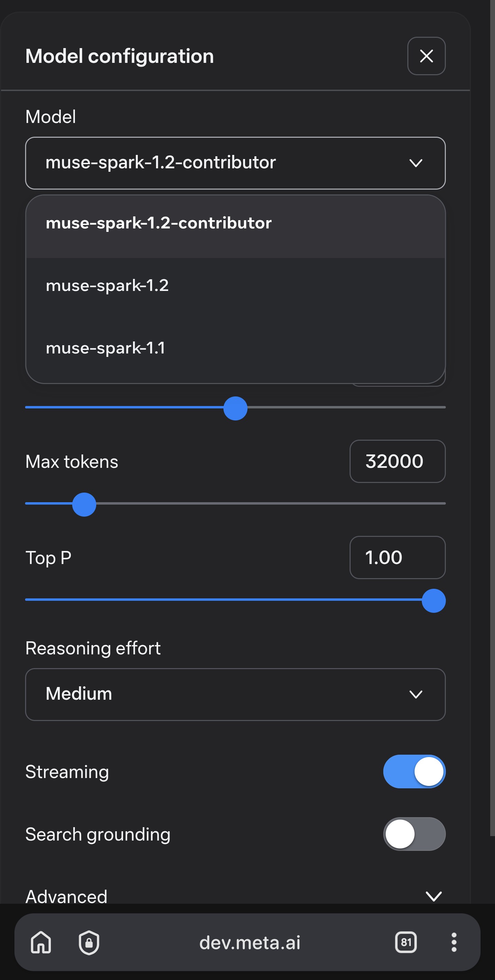Open the site security shield icon
This screenshot has height=980, width=495.
point(89,943)
